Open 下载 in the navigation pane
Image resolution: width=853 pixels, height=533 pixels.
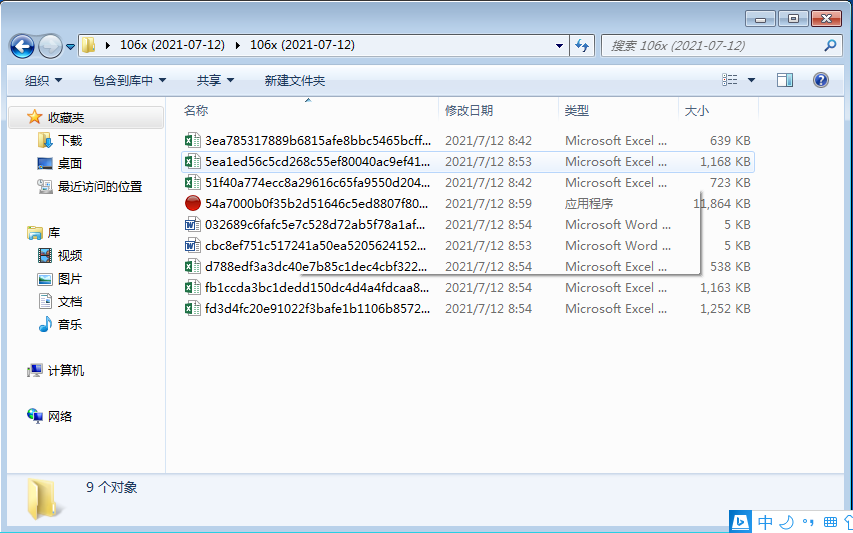coord(70,141)
